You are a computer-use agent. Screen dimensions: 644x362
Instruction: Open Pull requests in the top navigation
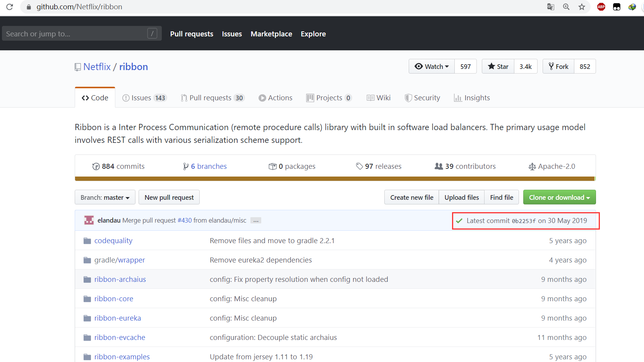pyautogui.click(x=192, y=34)
